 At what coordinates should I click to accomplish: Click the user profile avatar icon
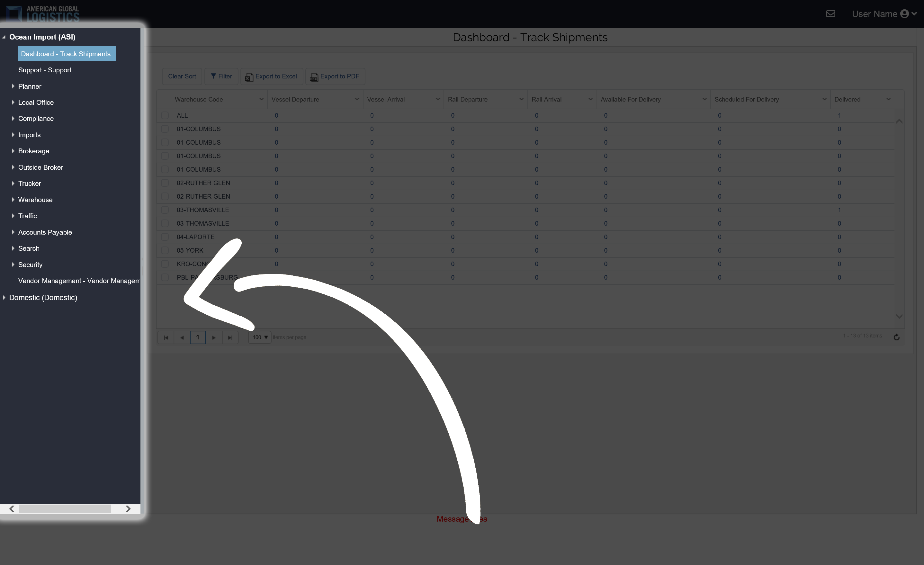pyautogui.click(x=904, y=14)
